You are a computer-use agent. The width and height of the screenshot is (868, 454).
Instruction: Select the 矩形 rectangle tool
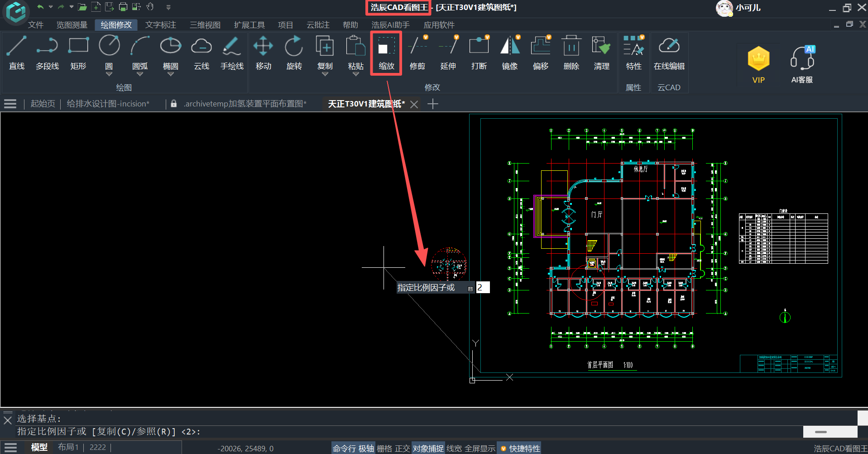[x=78, y=53]
